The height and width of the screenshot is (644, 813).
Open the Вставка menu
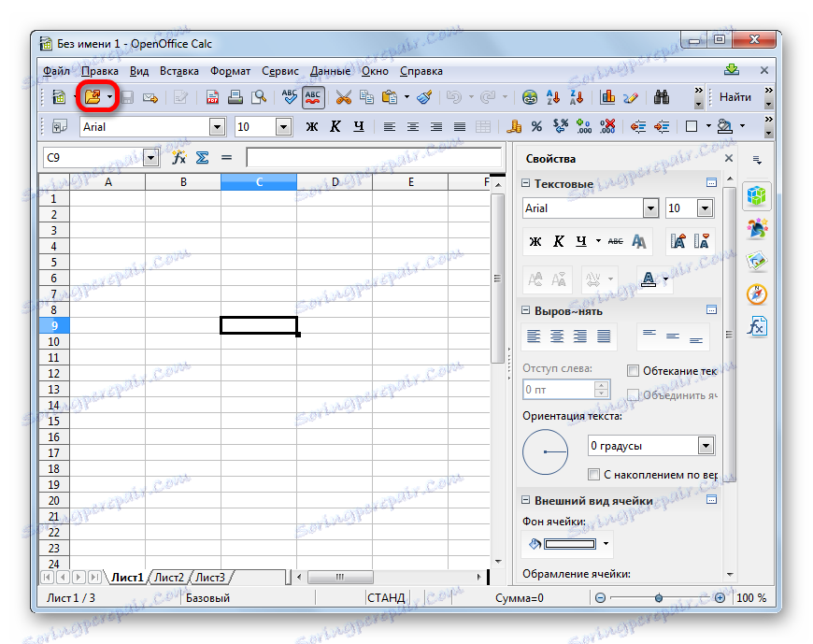pos(178,71)
